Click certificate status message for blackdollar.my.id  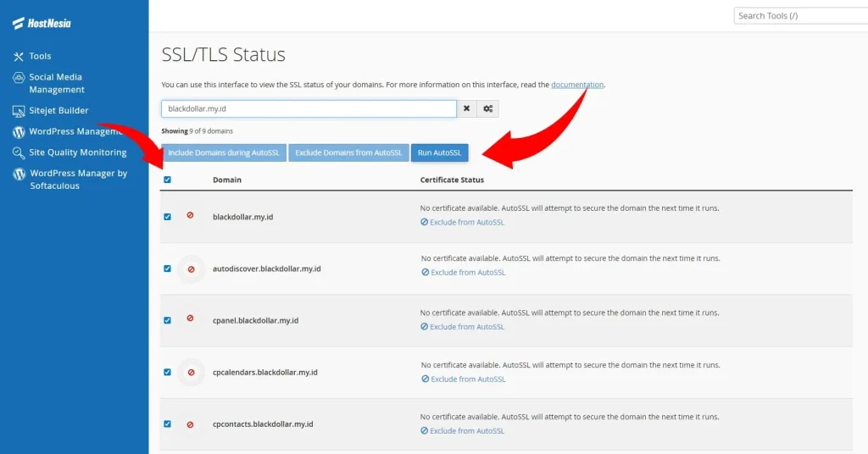570,208
